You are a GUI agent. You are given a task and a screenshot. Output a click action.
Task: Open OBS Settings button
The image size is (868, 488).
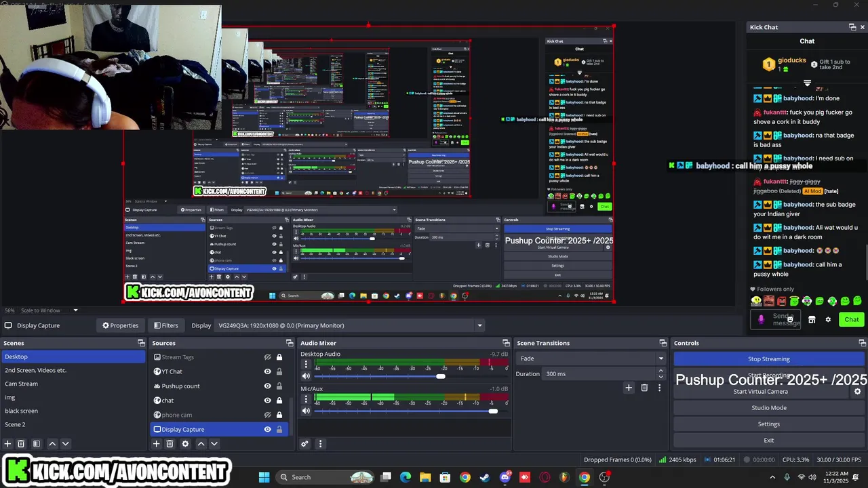tap(769, 424)
